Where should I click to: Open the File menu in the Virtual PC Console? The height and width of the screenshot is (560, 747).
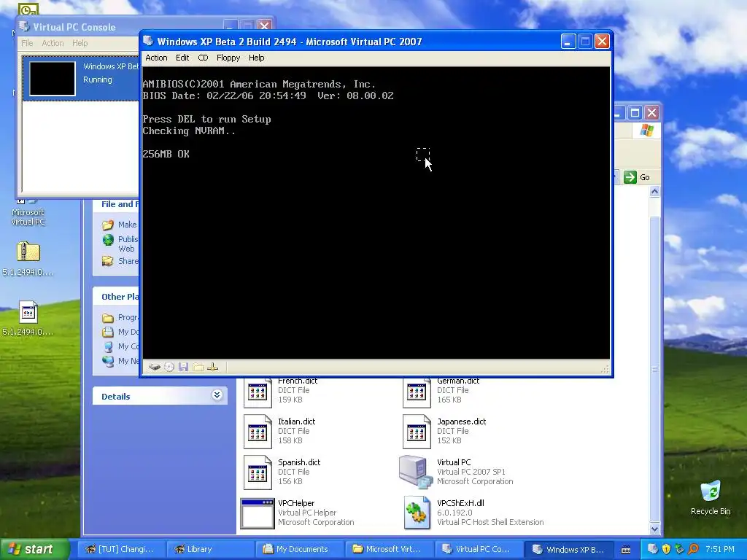pyautogui.click(x=27, y=43)
